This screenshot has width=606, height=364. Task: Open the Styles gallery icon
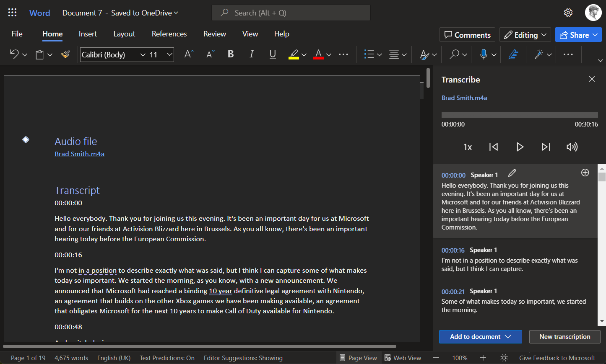pyautogui.click(x=424, y=54)
